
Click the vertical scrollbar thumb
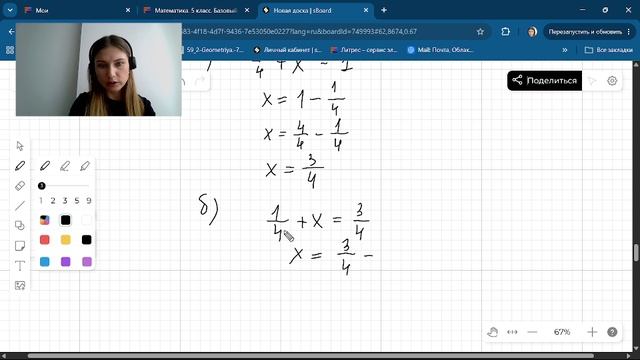point(636,253)
